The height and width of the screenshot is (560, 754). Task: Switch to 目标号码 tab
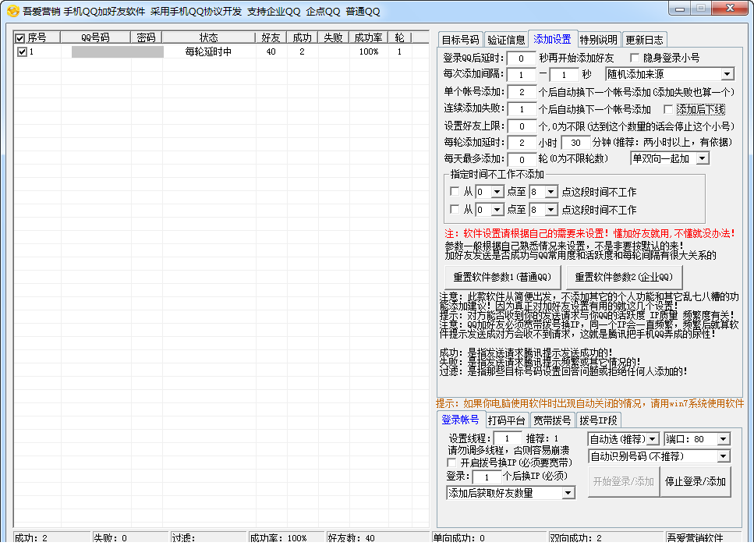tap(460, 40)
